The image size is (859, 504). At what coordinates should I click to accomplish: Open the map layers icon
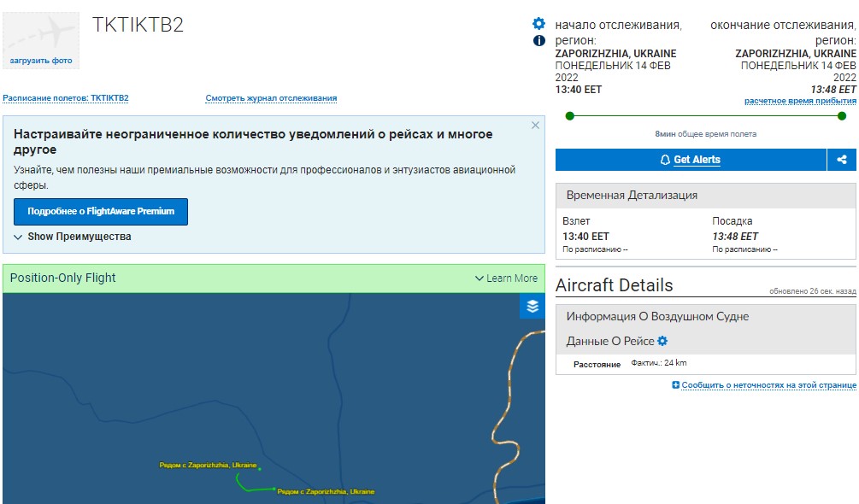click(x=532, y=307)
